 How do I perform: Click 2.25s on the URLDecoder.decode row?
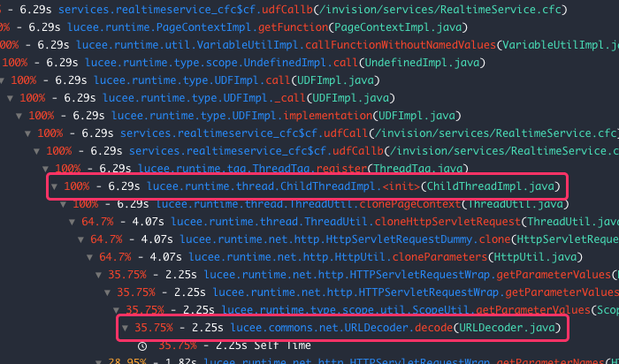pyautogui.click(x=208, y=328)
